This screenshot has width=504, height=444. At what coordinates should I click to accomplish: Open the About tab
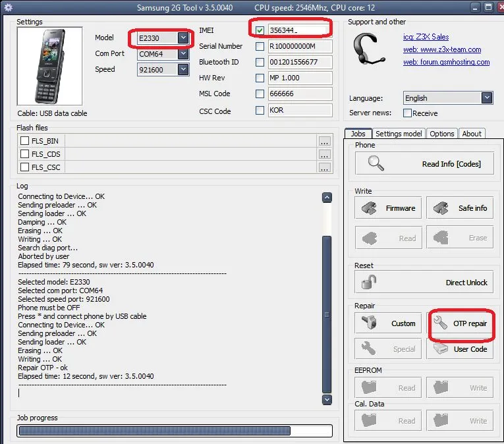(x=472, y=134)
